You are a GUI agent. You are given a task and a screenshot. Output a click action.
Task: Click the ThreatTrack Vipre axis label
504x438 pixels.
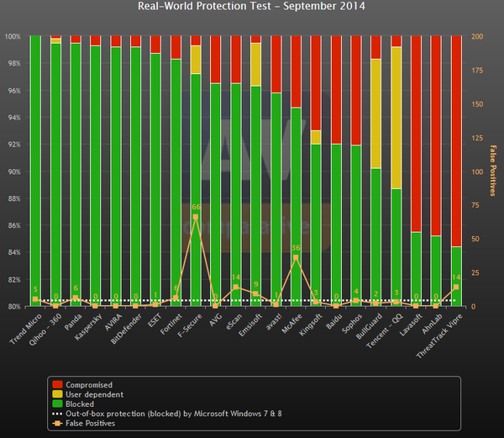pyautogui.click(x=439, y=335)
